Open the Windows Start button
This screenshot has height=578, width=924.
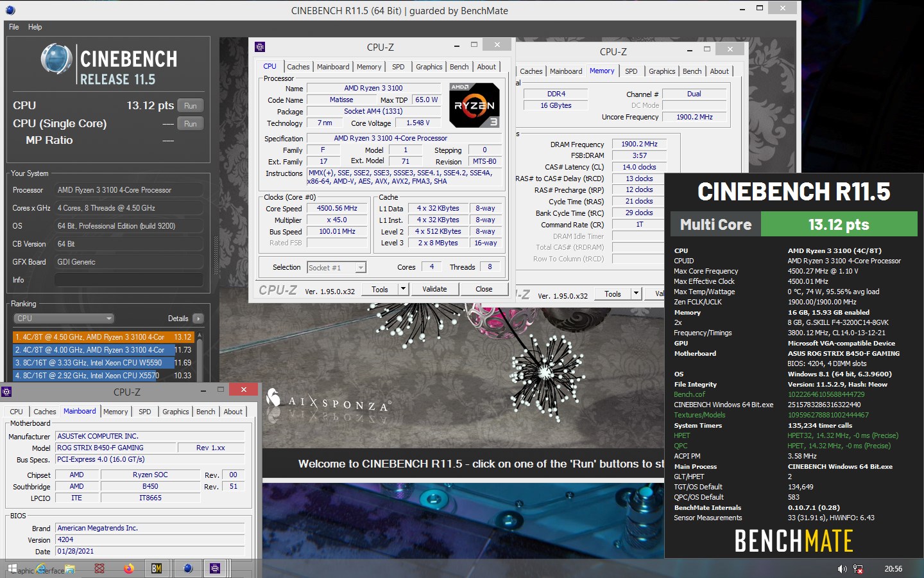(12, 568)
